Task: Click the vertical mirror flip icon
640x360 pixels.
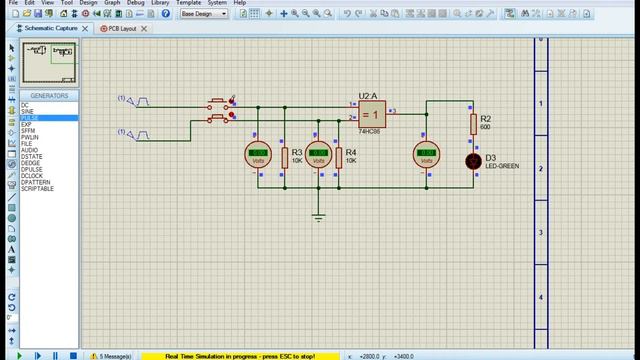Action: click(x=11, y=340)
